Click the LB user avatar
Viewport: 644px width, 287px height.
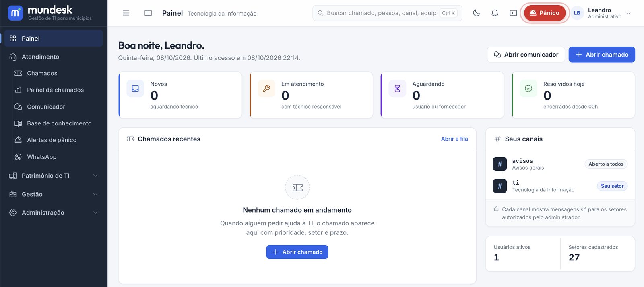coord(577,13)
